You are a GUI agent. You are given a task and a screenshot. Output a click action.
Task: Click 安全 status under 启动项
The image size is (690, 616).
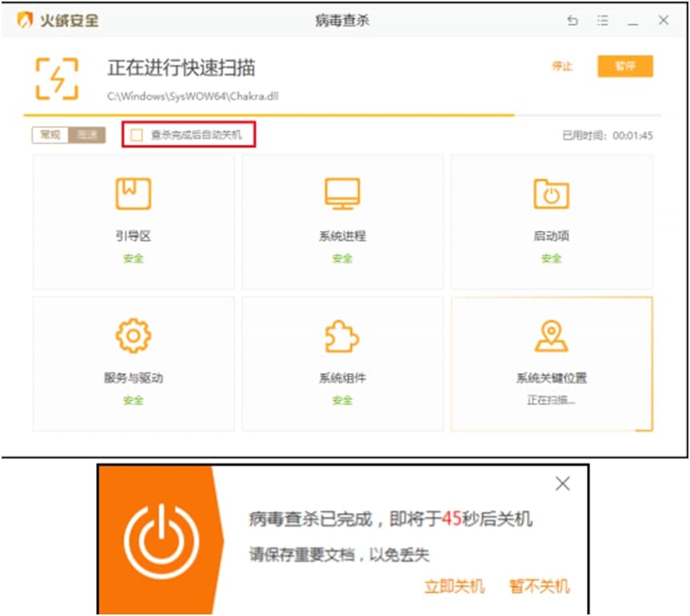click(552, 259)
